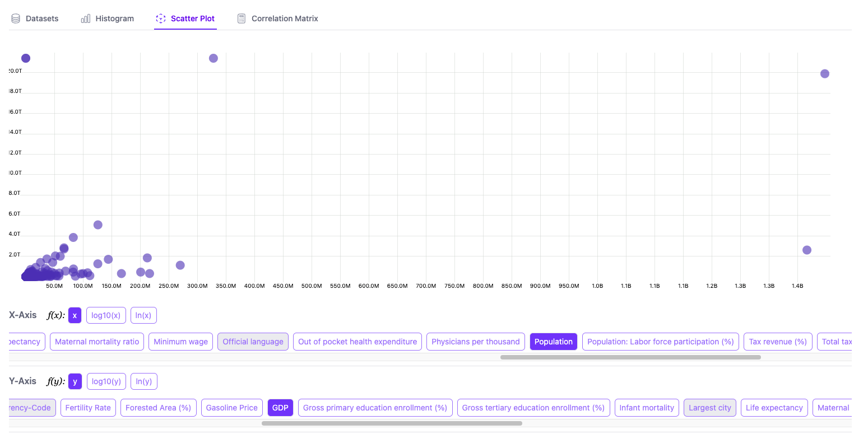Viewport: 868px width, 434px height.
Task: Select Population as X-Axis variable
Action: pos(554,342)
